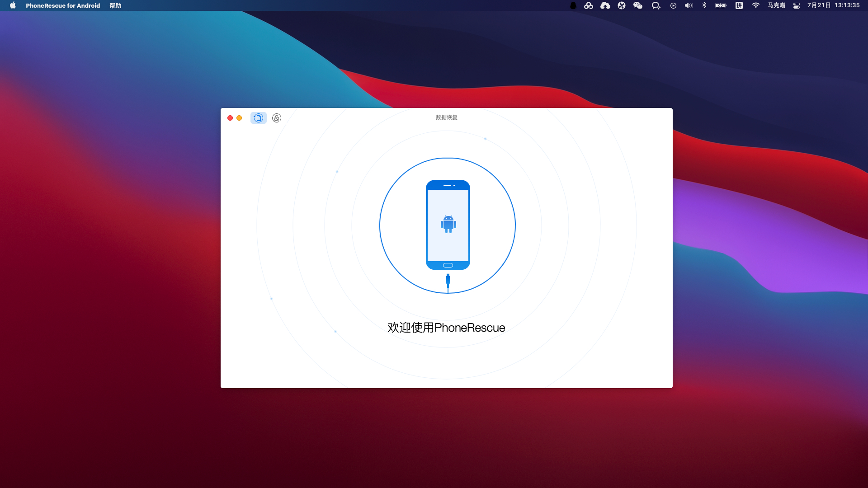868x488 pixels.
Task: Open the play circle status icon
Action: click(x=673, y=5)
